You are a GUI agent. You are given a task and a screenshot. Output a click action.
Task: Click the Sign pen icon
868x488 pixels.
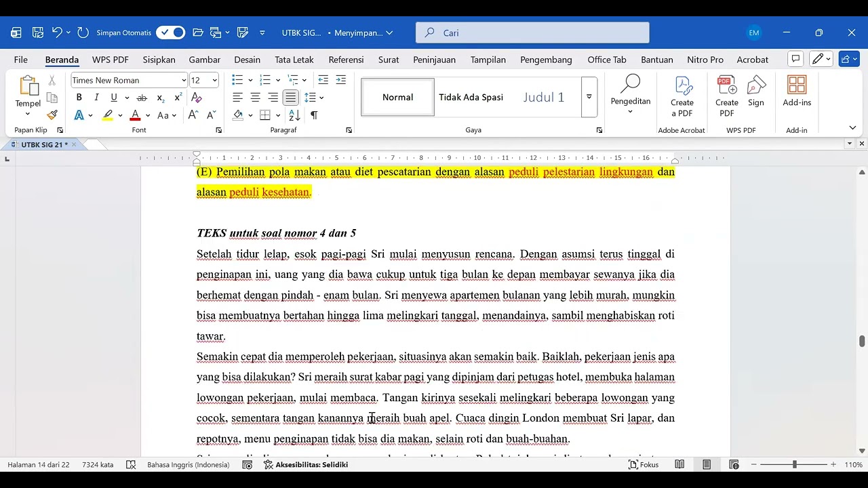(x=756, y=91)
